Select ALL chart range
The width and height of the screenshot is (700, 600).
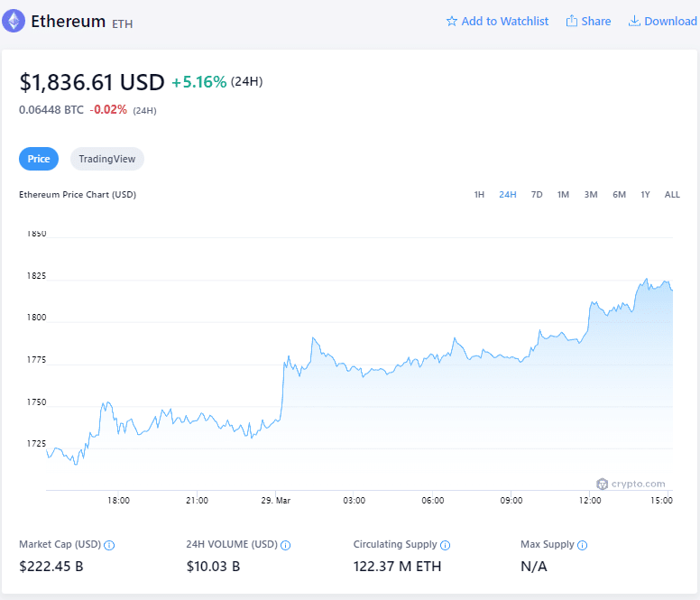coord(672,195)
